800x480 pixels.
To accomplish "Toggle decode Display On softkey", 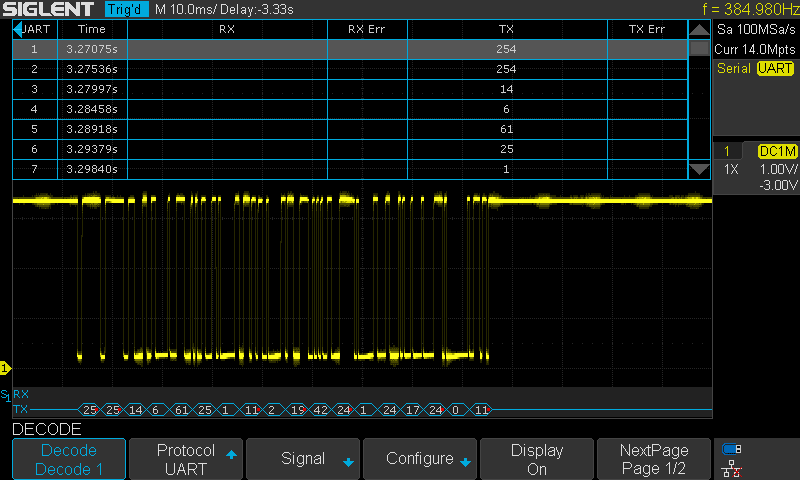I will pyautogui.click(x=537, y=459).
